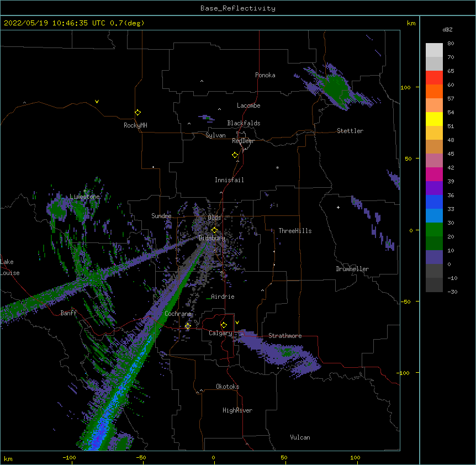Viewport: 476px width, 465px height.
Task: Click the Sundre label
Action: click(x=161, y=216)
